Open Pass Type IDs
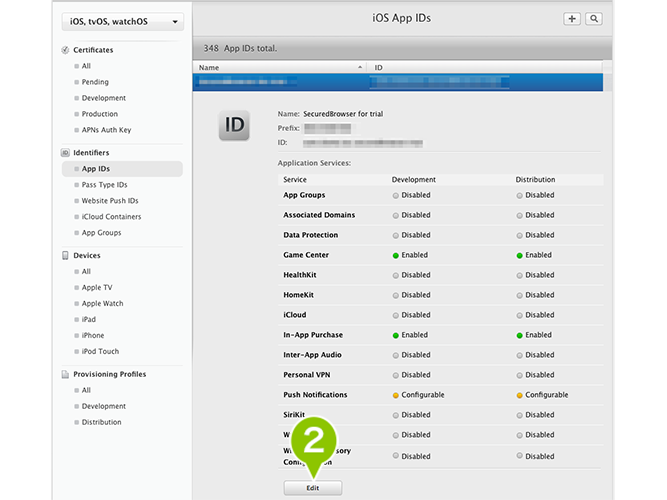667x500 pixels. (105, 185)
